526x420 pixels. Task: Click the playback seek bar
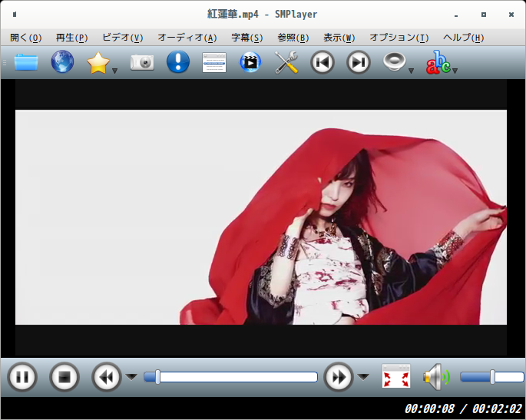pos(231,377)
